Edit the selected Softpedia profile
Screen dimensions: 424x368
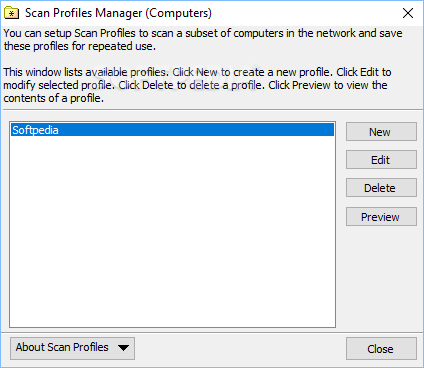click(x=381, y=160)
